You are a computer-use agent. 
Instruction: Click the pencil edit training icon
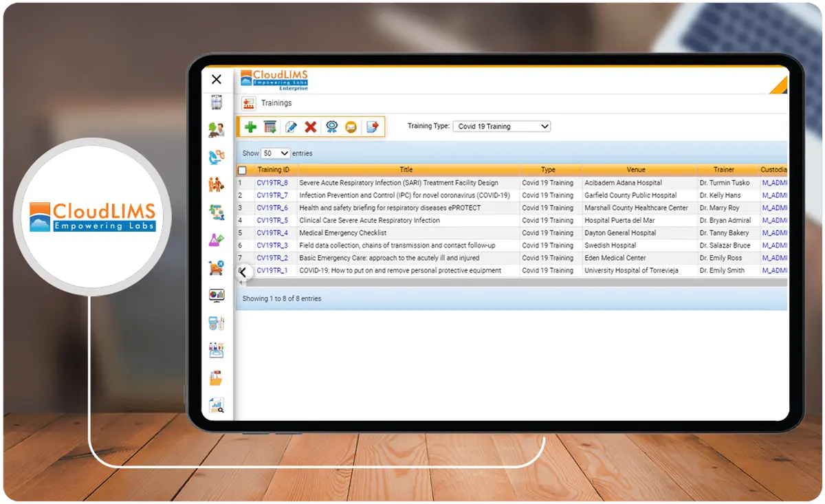(x=291, y=127)
